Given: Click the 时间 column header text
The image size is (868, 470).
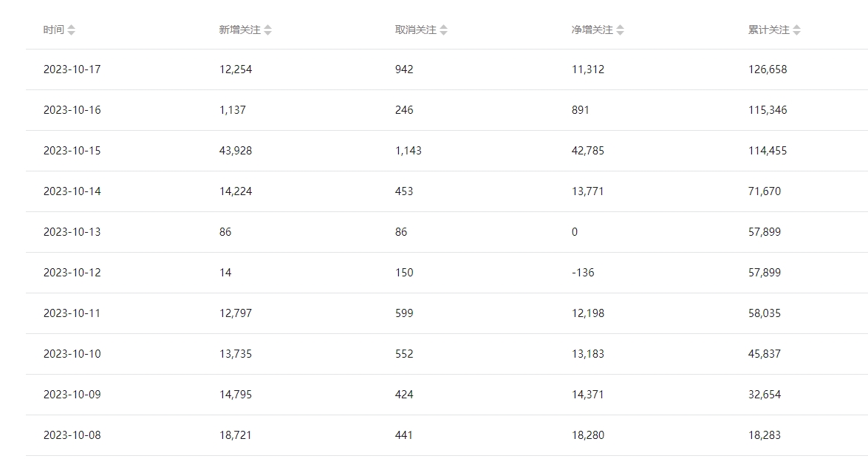Looking at the screenshot, I should coord(53,30).
